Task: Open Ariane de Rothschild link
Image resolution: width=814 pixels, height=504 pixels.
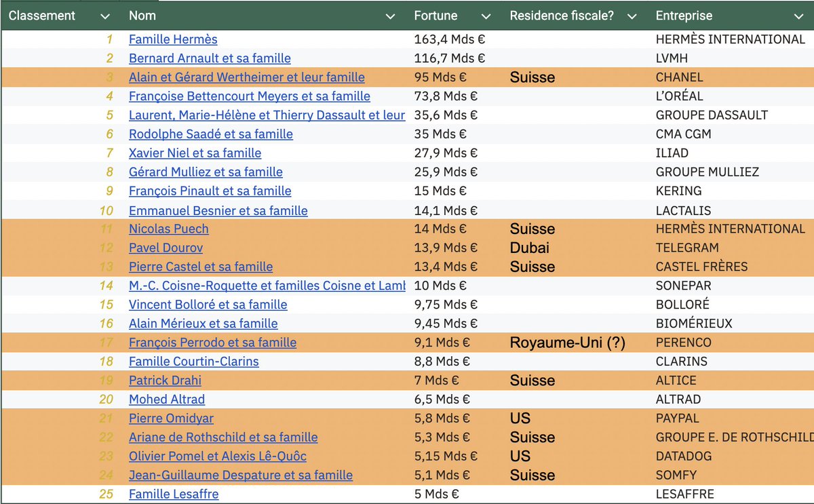Action: point(223,438)
